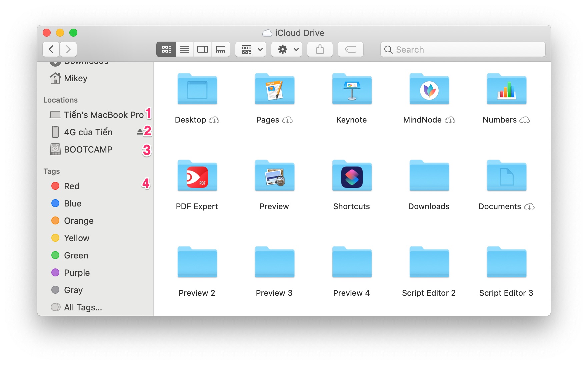The height and width of the screenshot is (365, 588).
Task: Switch to icon view
Action: 166,49
